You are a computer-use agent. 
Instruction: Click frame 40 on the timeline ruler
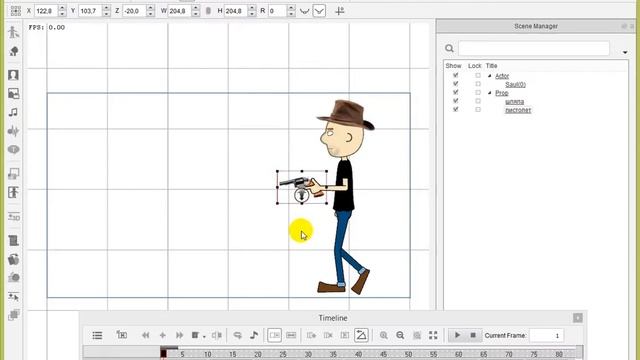tap(358, 354)
